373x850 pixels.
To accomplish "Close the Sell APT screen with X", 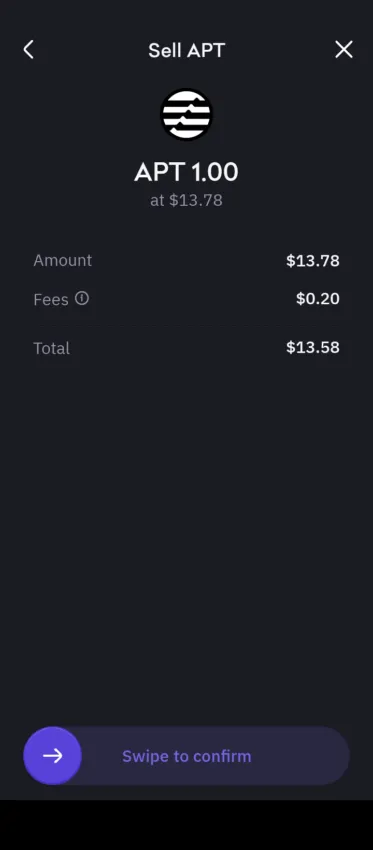I will 344,50.
